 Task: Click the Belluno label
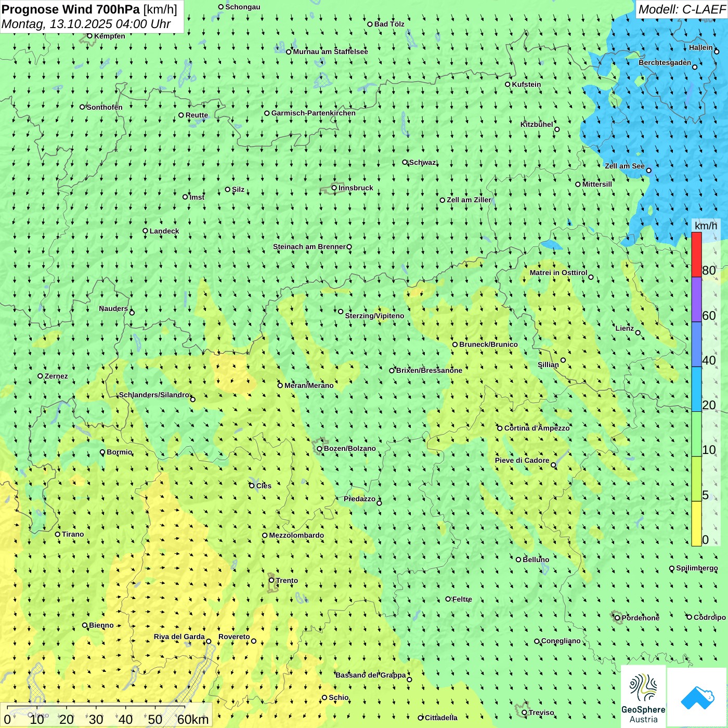[x=536, y=560]
